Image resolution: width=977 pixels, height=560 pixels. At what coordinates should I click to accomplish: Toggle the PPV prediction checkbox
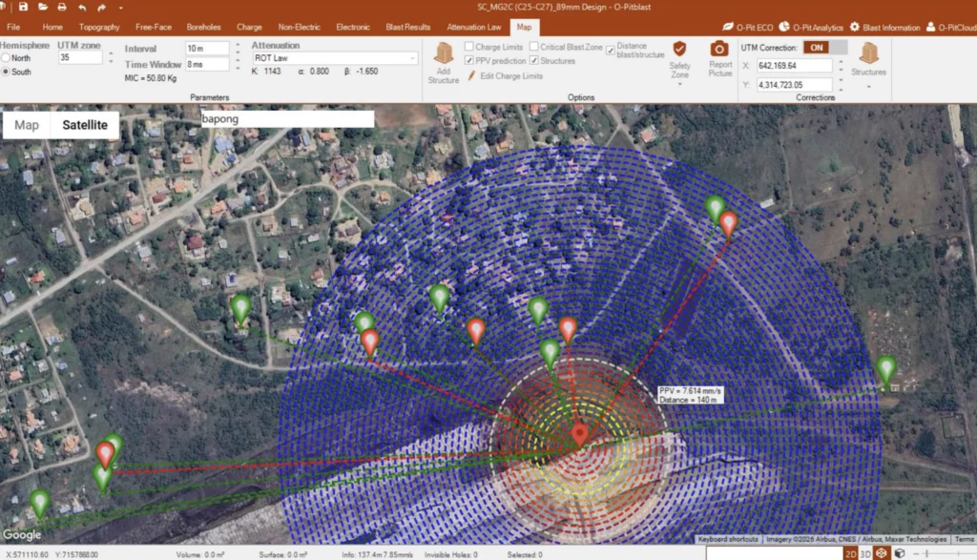click(469, 60)
